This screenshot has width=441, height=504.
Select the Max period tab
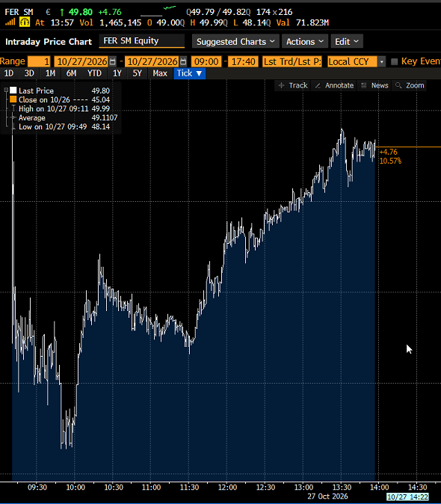click(160, 73)
